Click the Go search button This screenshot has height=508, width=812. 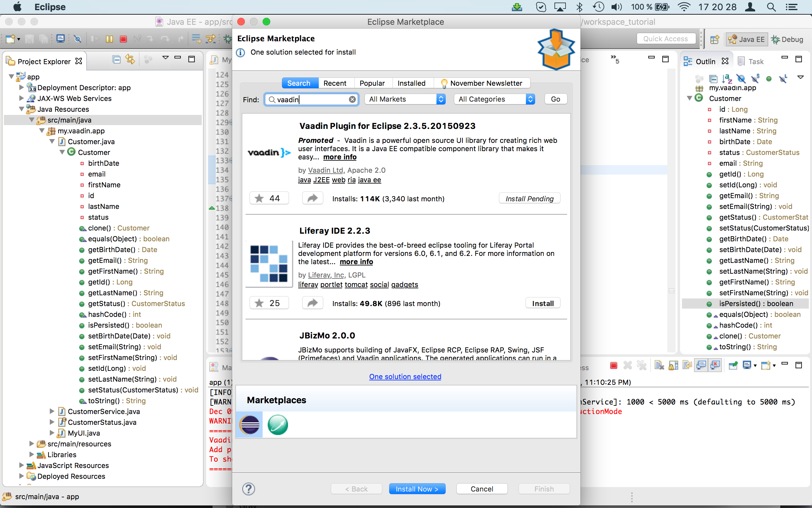tap(556, 99)
